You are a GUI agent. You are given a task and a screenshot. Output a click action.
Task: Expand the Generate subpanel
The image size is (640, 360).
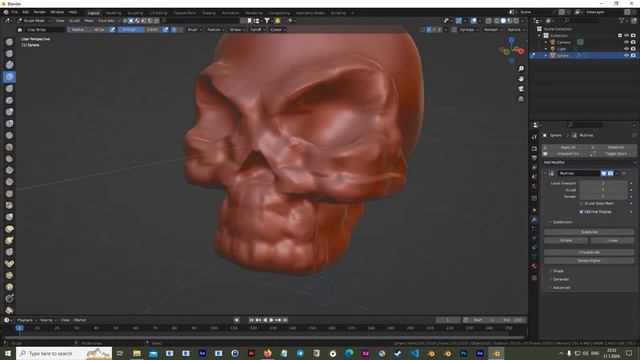click(560, 279)
